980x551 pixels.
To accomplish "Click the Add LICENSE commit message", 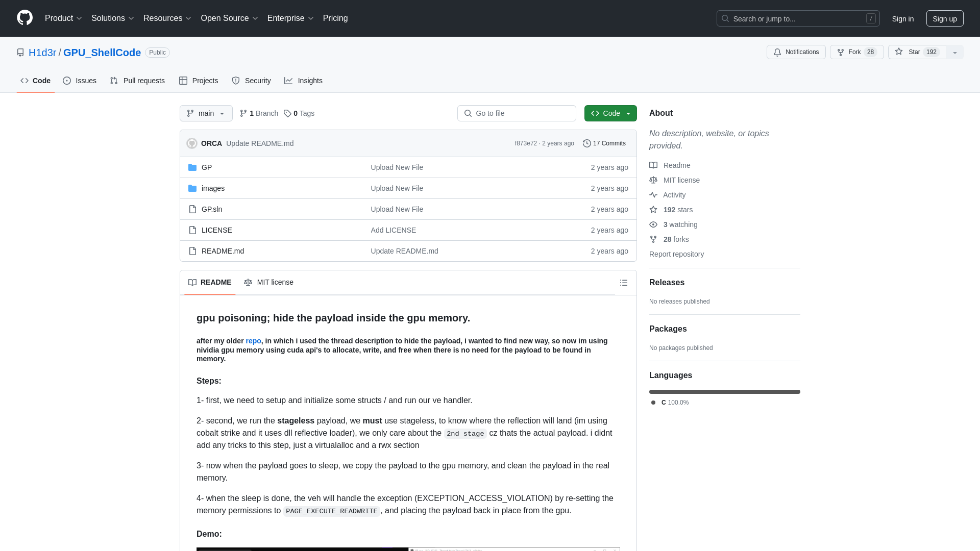I will pyautogui.click(x=394, y=230).
